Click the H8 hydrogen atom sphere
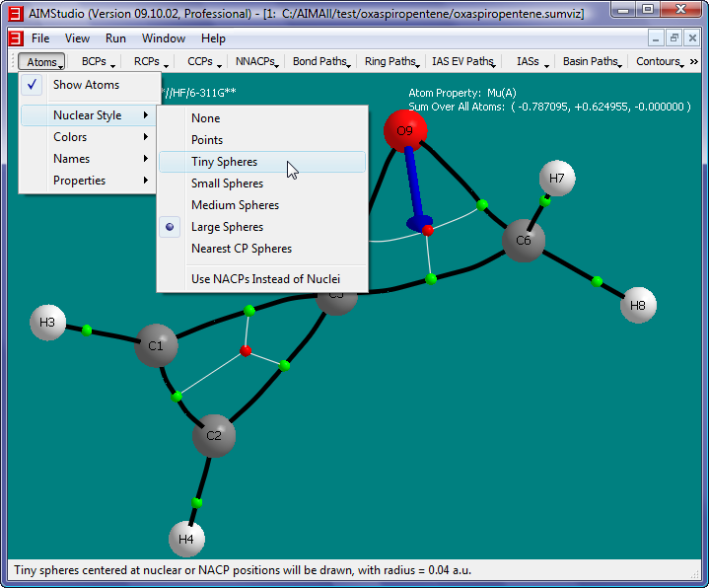This screenshot has height=588, width=709. [x=638, y=306]
